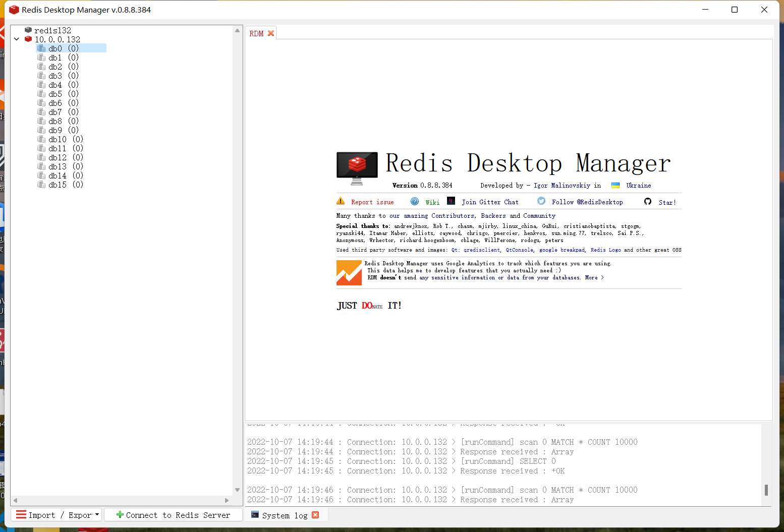Click the database icon next to db5
Viewport: 784px width, 532px height.
tap(41, 94)
